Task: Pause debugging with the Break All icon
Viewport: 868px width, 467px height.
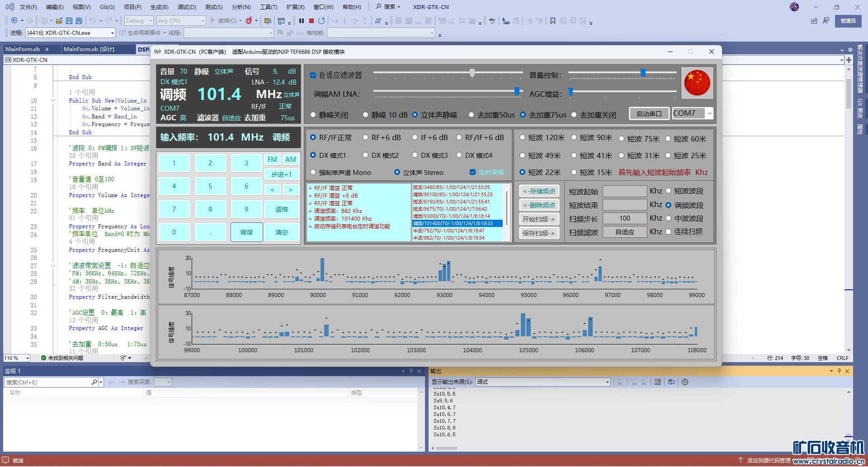Action: 302,21
